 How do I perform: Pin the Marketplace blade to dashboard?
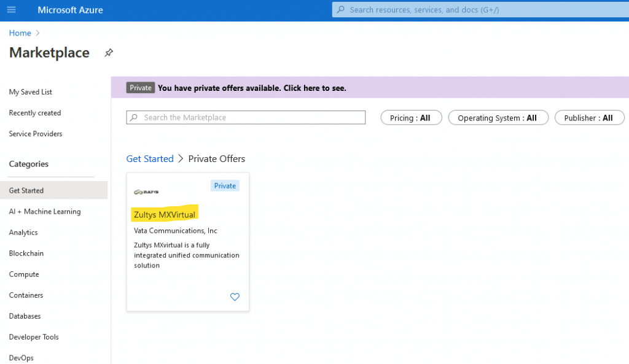pos(109,53)
